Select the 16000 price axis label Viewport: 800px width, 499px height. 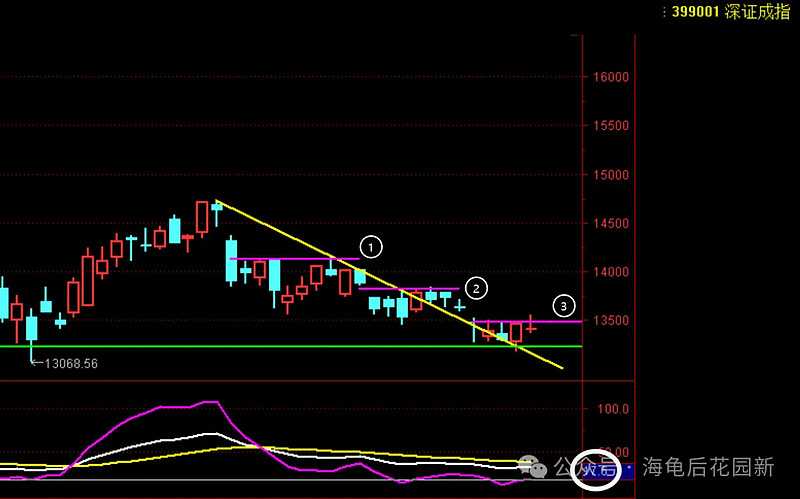coord(611,77)
